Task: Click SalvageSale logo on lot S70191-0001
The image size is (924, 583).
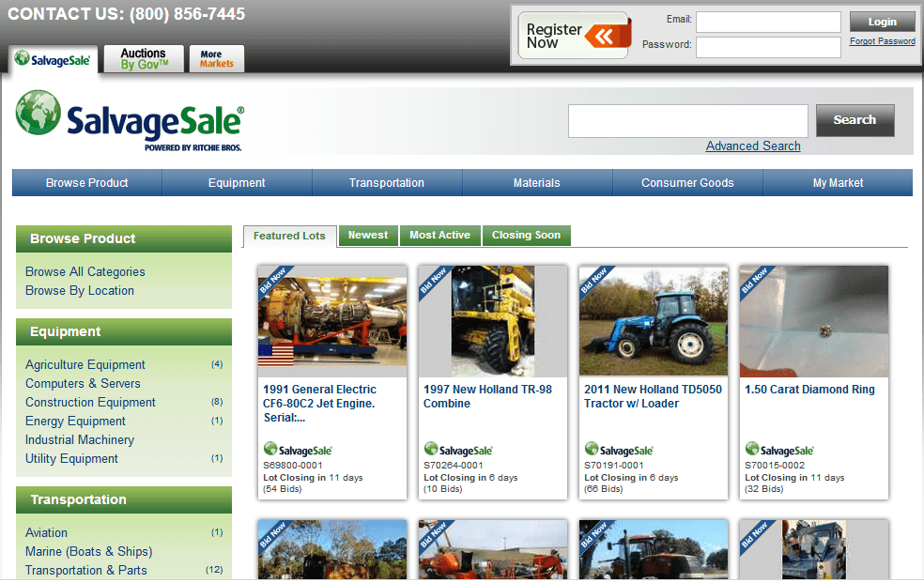Action: [x=619, y=450]
